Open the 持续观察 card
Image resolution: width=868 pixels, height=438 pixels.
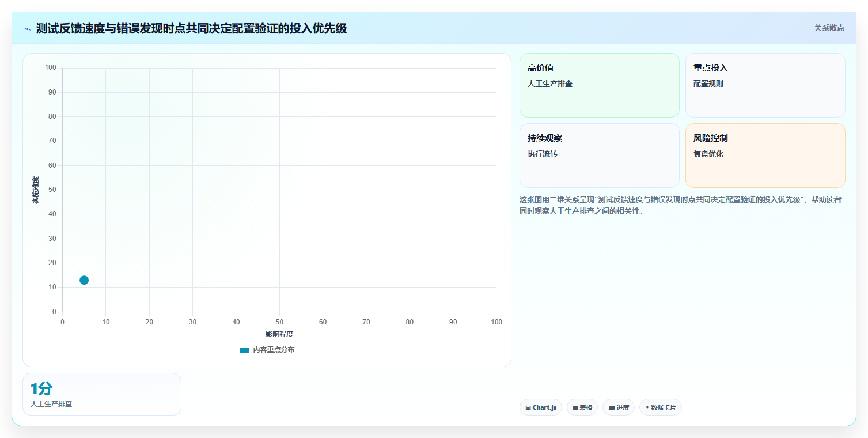click(x=600, y=156)
